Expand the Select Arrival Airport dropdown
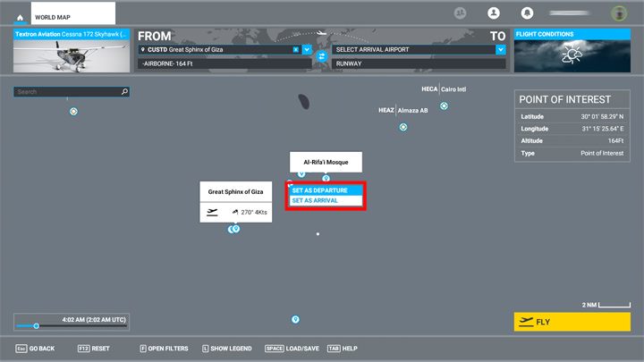The image size is (644, 362). 500,50
